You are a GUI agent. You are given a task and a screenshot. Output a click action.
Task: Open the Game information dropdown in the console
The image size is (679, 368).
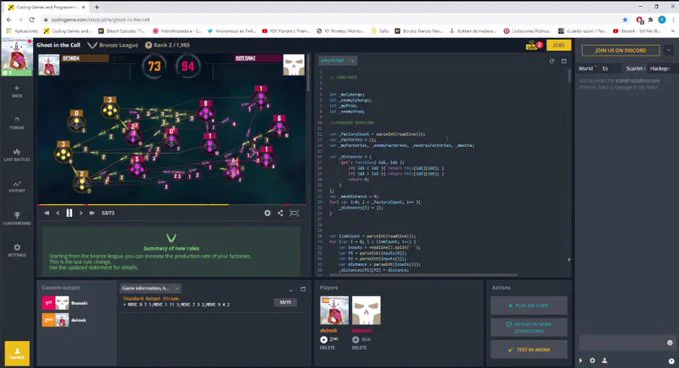150,288
